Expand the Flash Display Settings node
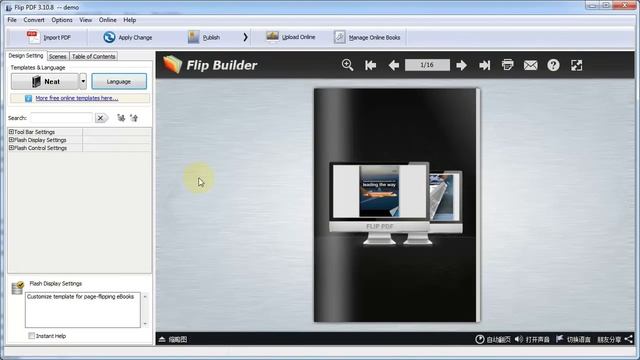This screenshot has width=640, height=360. coord(11,140)
